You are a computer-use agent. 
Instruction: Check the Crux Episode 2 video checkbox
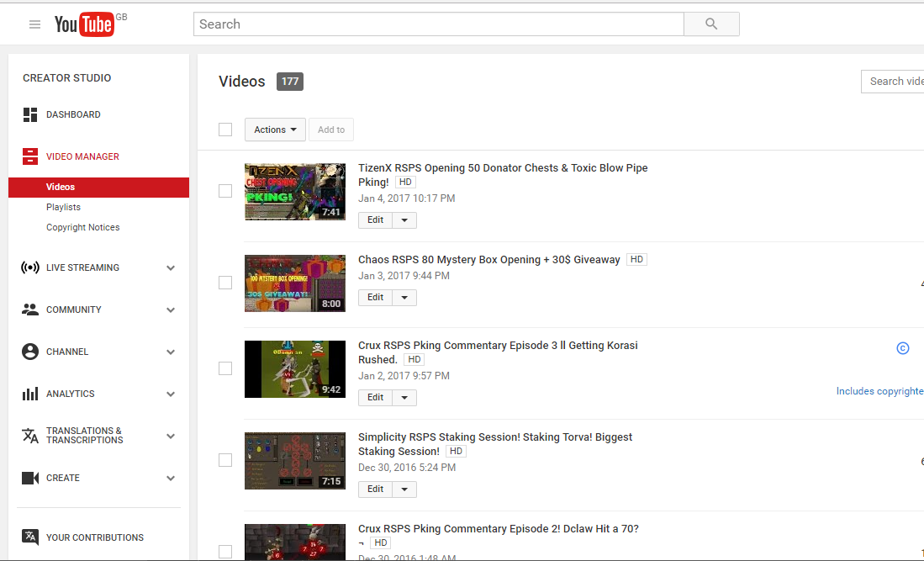(225, 552)
